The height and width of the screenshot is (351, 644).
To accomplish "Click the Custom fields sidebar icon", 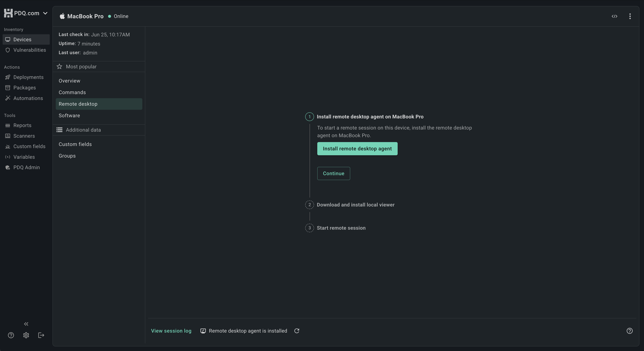I will tap(8, 146).
